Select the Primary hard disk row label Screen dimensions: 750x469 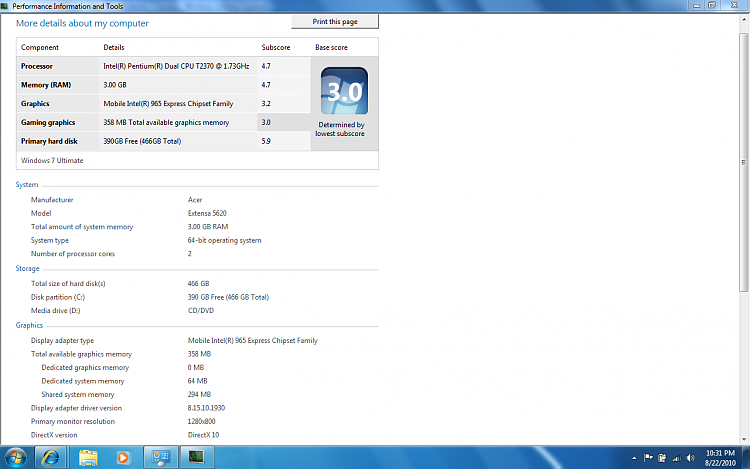tap(49, 141)
